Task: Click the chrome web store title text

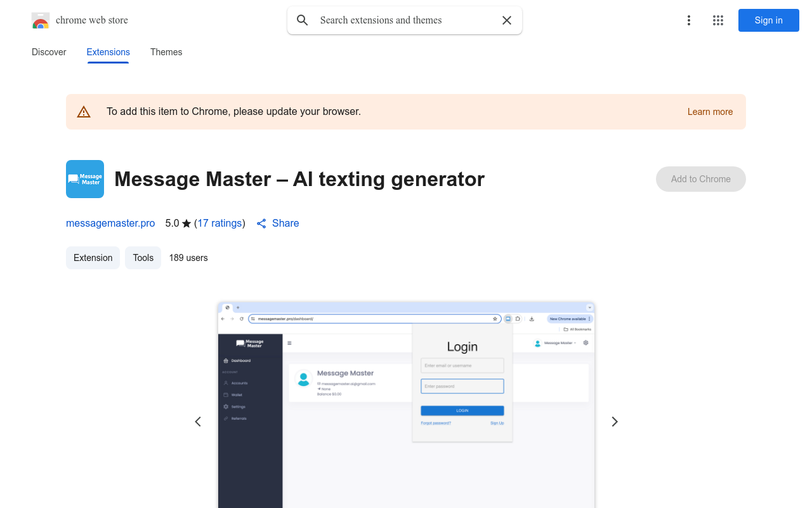Action: pos(92,20)
